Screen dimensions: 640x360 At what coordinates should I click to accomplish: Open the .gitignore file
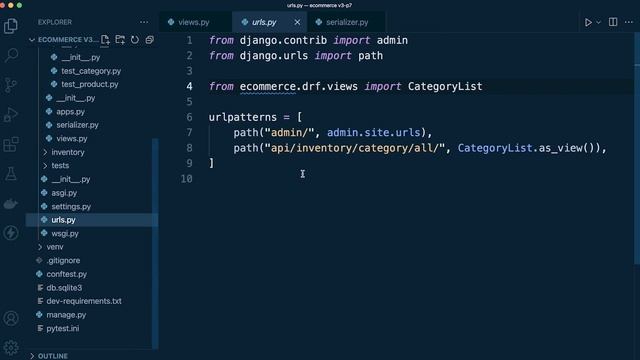point(63,260)
